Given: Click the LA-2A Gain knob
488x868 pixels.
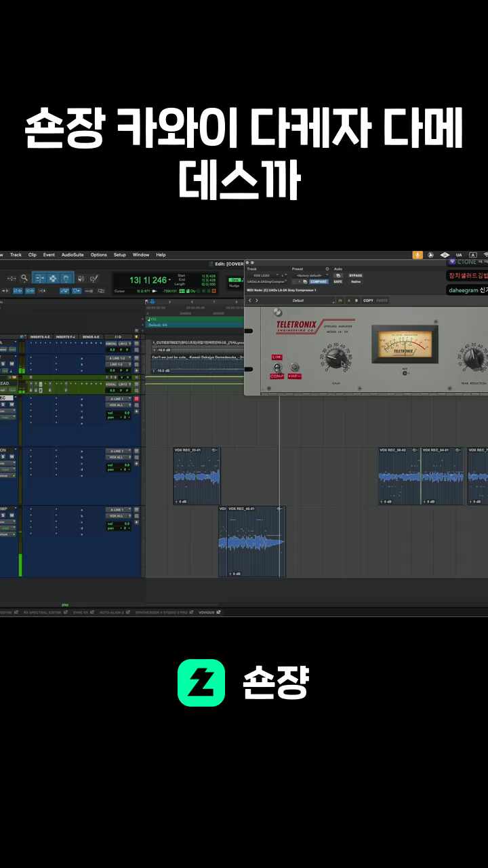Looking at the screenshot, I should click(x=335, y=359).
